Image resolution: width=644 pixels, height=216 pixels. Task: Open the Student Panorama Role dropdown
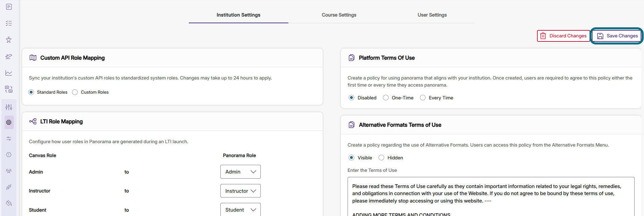[241, 210]
